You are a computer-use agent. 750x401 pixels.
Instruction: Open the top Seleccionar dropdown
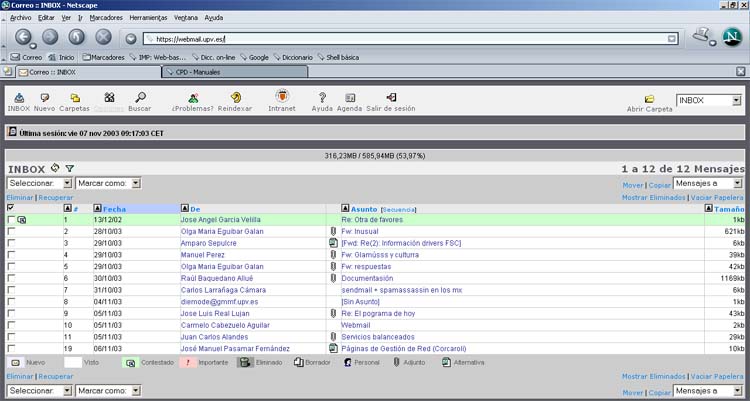tap(40, 183)
